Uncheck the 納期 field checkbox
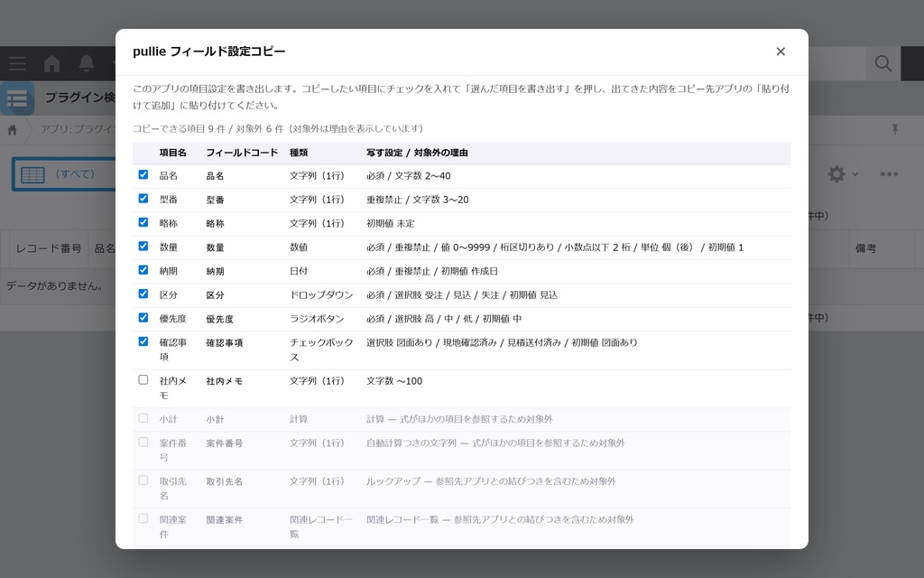Viewport: 924px width, 578px height. pos(143,270)
